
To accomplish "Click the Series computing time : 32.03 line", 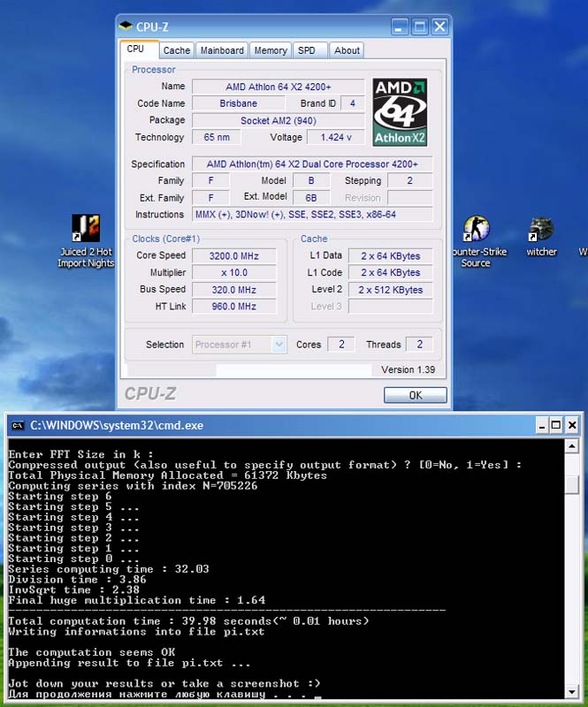I will click(x=109, y=569).
